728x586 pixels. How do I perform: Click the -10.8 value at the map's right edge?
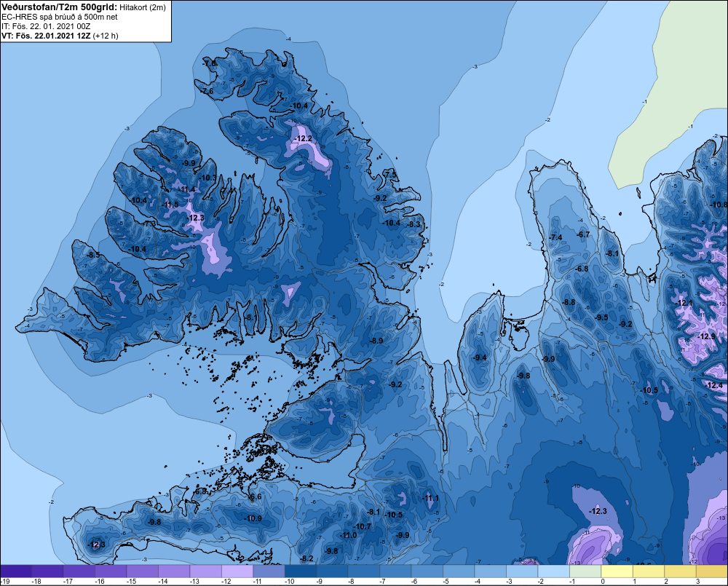point(719,205)
